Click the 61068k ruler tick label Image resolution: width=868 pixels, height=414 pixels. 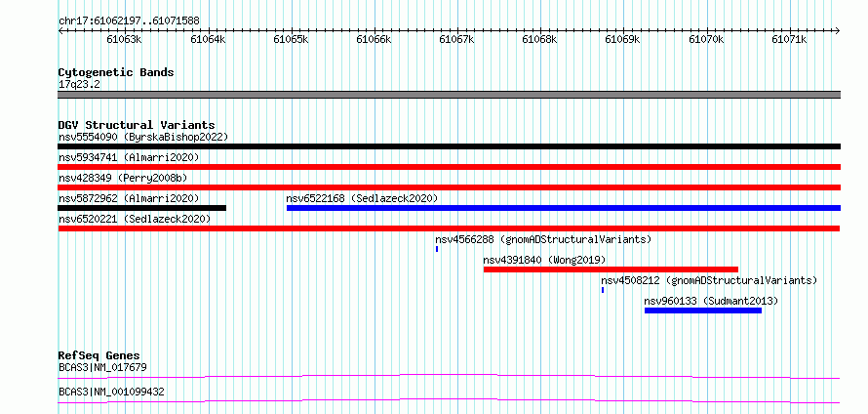(x=540, y=40)
